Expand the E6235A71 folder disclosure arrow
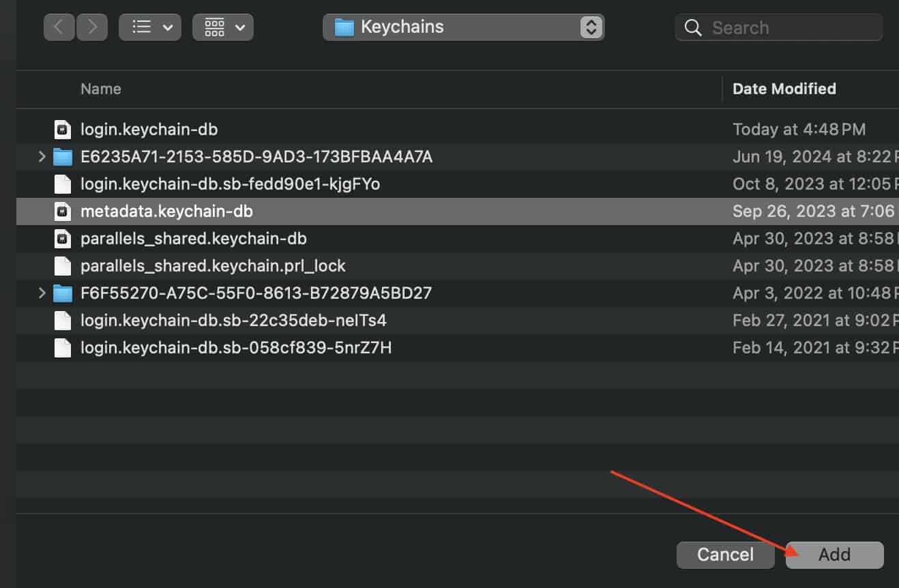The image size is (899, 588). [42, 157]
